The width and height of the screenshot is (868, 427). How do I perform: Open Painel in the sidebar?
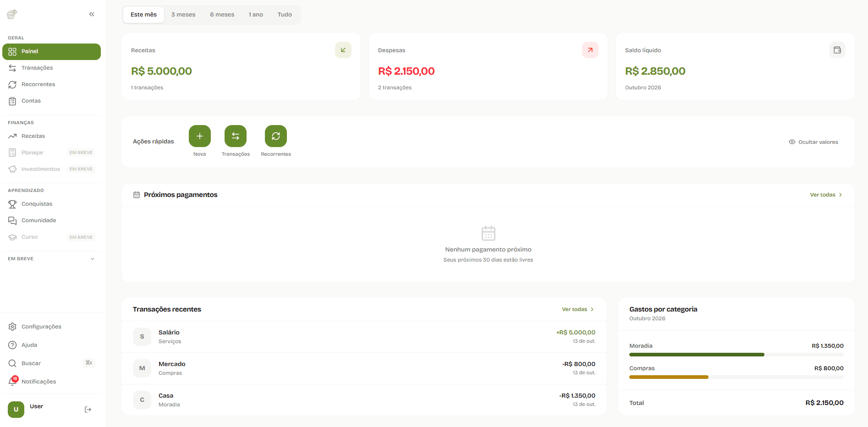(51, 52)
